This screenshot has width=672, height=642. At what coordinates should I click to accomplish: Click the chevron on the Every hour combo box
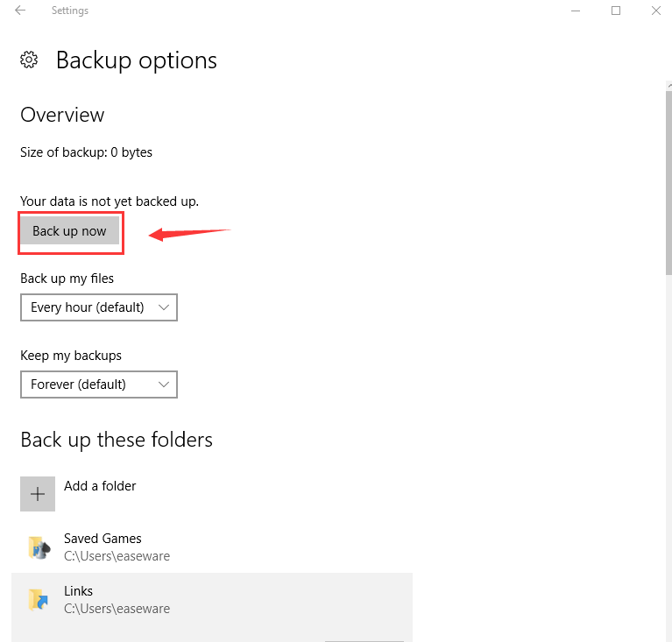[x=164, y=307]
